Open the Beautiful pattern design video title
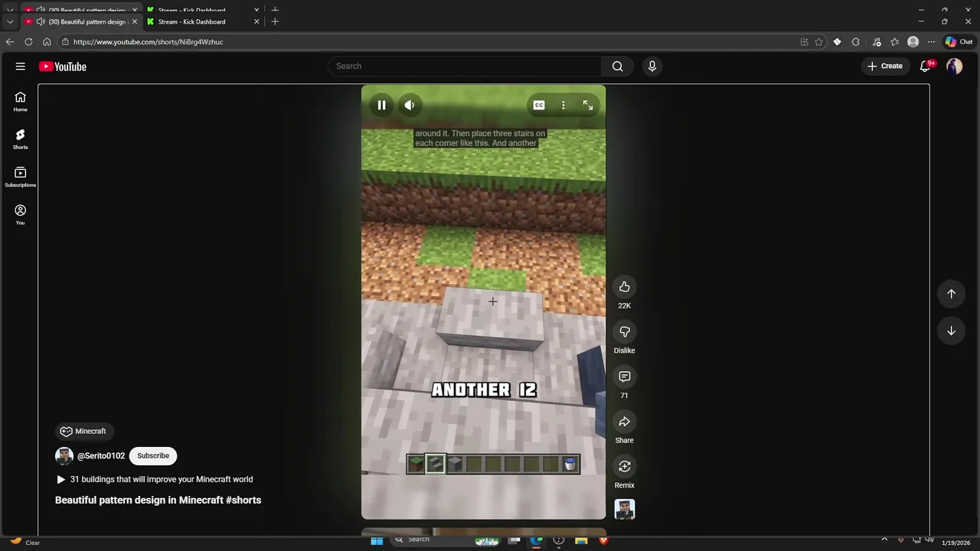Viewport: 980px width, 551px height. point(158,500)
